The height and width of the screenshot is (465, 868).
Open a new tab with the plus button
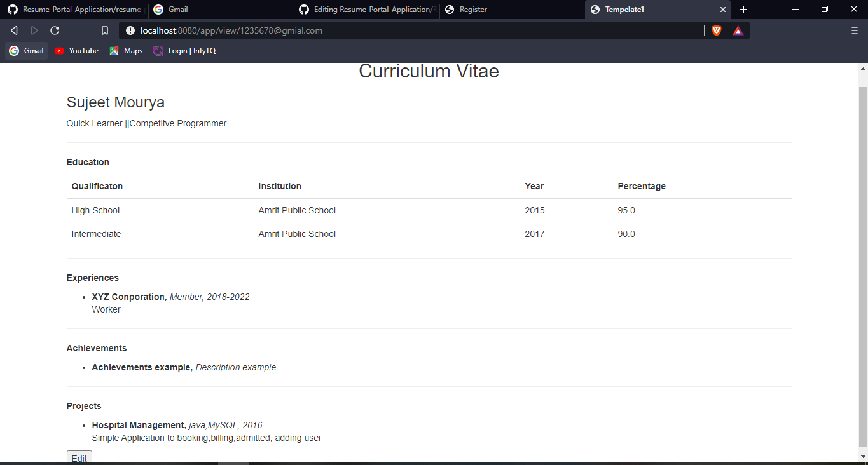pyautogui.click(x=743, y=10)
